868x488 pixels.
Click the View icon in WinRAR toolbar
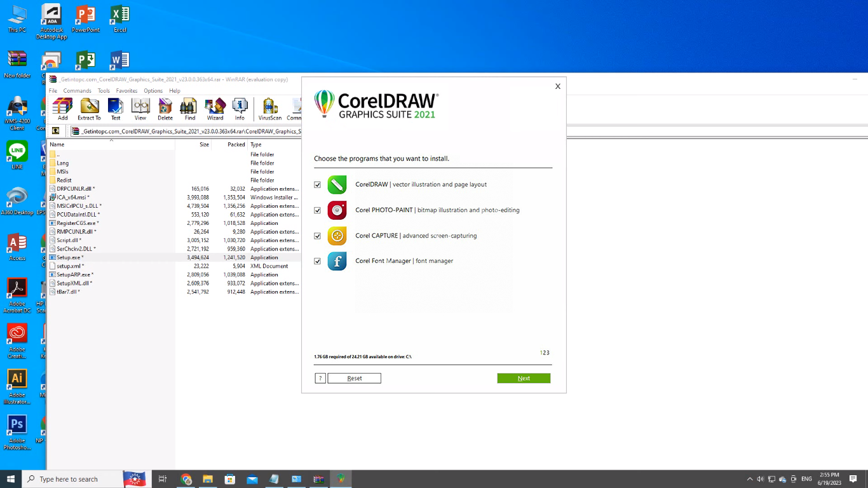pyautogui.click(x=140, y=109)
